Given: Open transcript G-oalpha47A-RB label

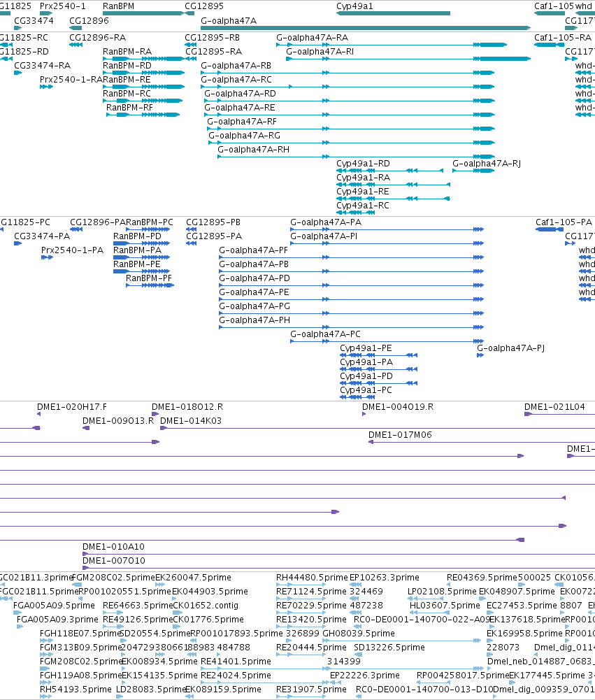Looking at the screenshot, I should (236, 66).
